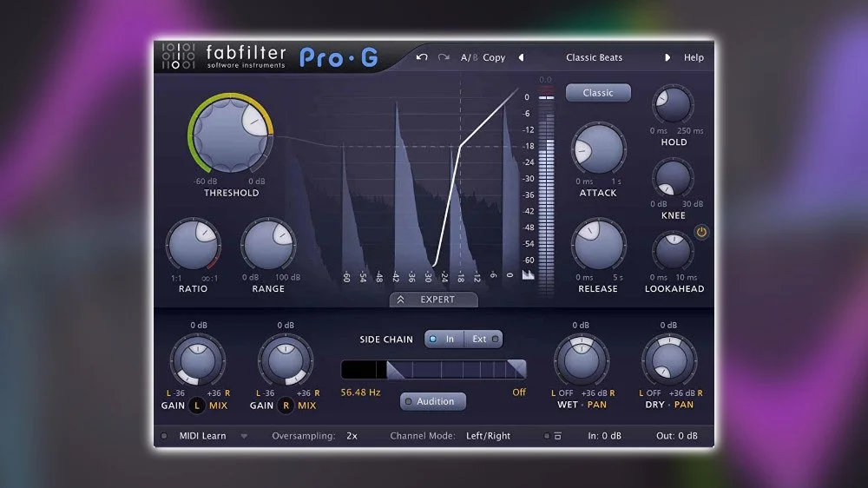
Task: Open the Classic Beats preset menu
Action: point(594,57)
